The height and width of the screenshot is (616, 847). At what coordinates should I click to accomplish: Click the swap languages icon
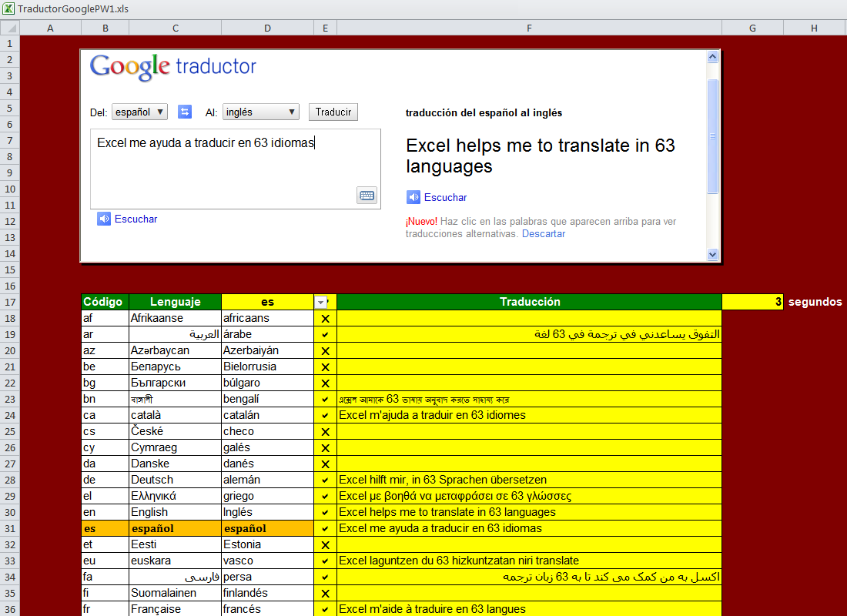point(185,112)
